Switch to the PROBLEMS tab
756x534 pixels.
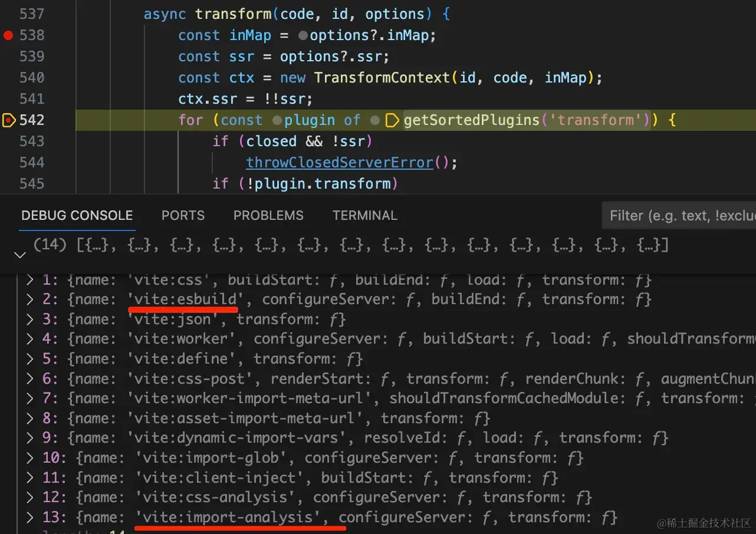coord(268,216)
